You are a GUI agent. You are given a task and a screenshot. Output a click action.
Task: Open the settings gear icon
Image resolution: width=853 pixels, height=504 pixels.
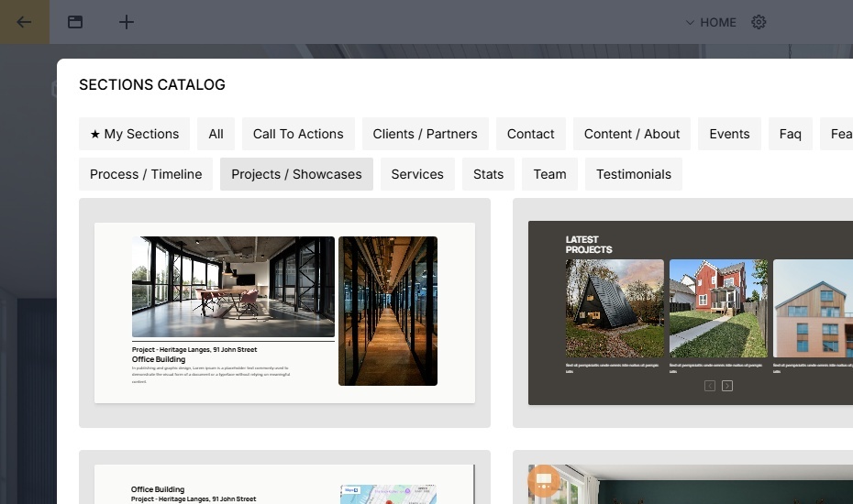759,22
